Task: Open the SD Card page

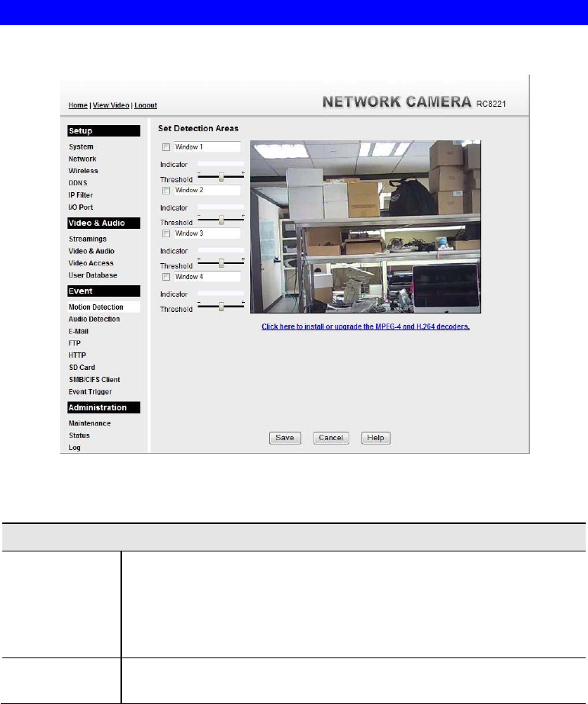Action: click(x=82, y=368)
